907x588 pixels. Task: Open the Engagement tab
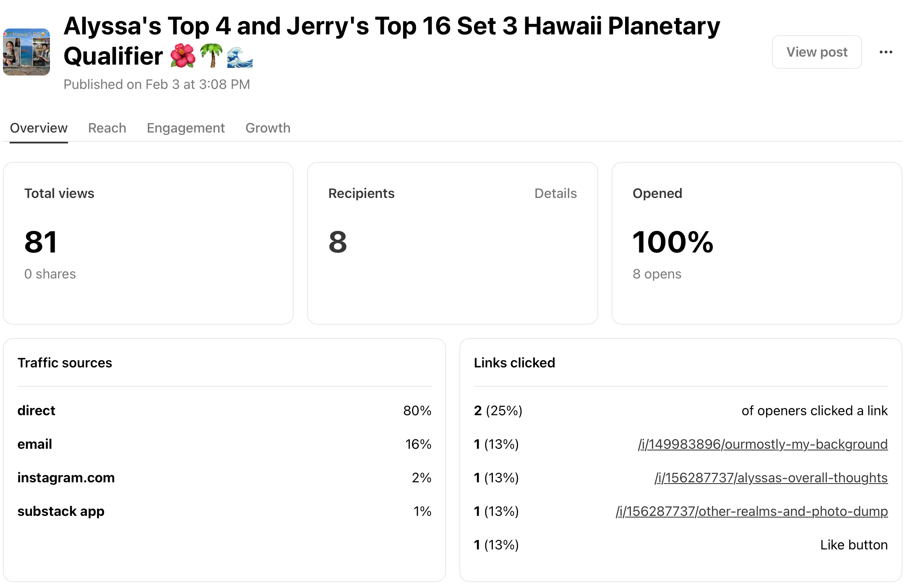coord(185,128)
